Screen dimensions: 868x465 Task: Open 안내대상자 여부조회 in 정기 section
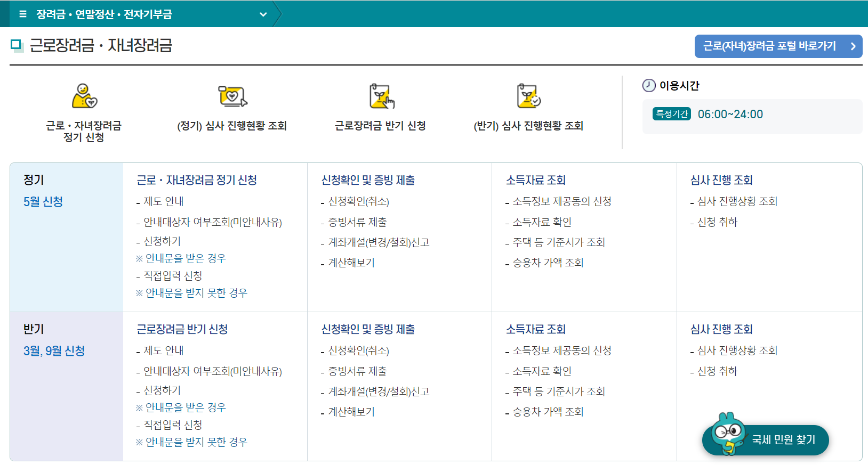click(x=213, y=222)
